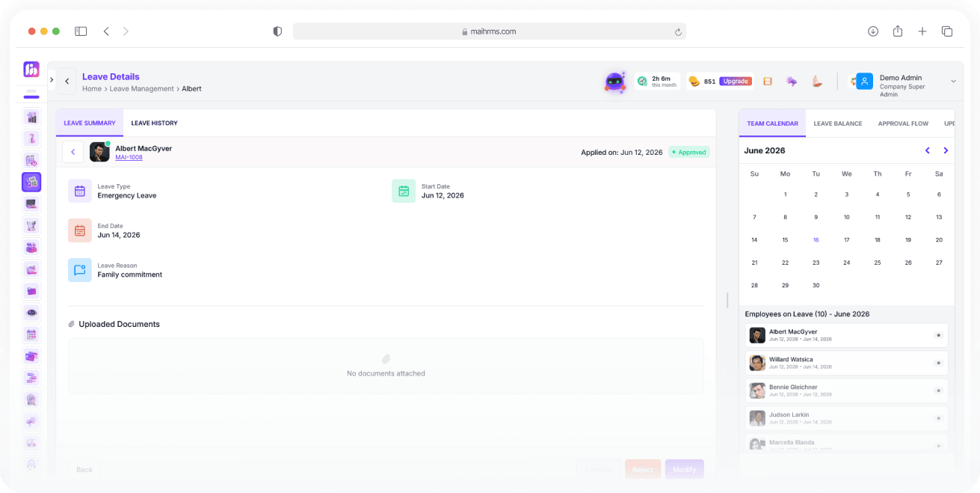
Task: Reload the page using the address bar icon
Action: coord(678,31)
